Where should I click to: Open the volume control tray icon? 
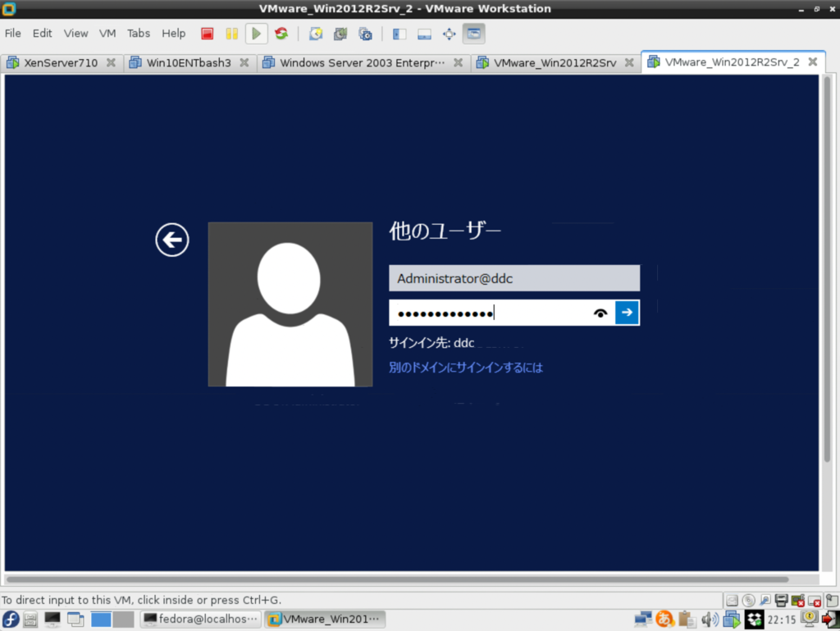[710, 620]
